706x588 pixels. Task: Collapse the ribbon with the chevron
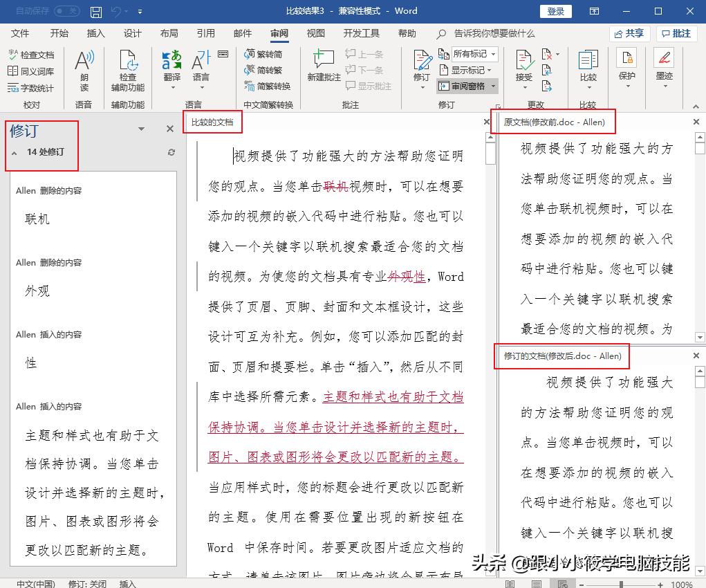(696, 107)
